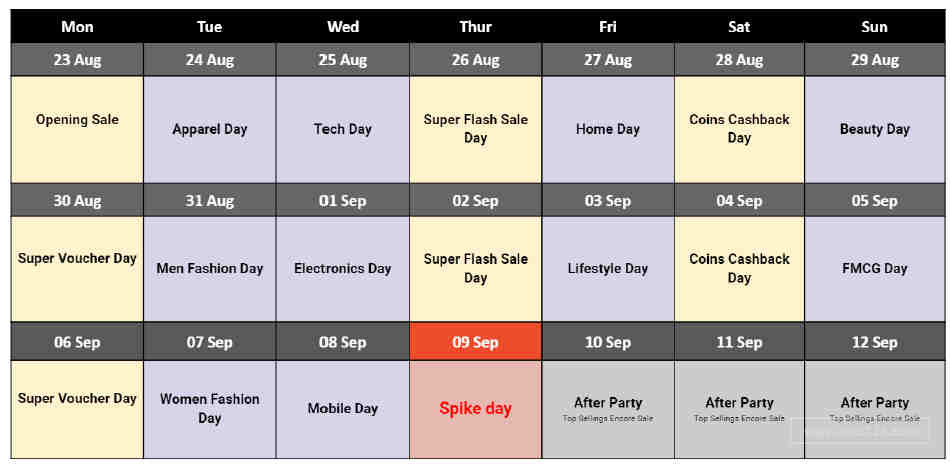Screen dimensions: 950x464
Task: Select the After Party cell on 10 Sep
Action: 608,409
